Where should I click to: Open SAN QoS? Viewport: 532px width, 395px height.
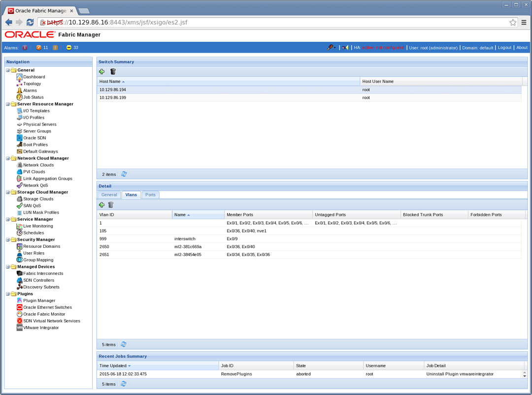(x=32, y=206)
